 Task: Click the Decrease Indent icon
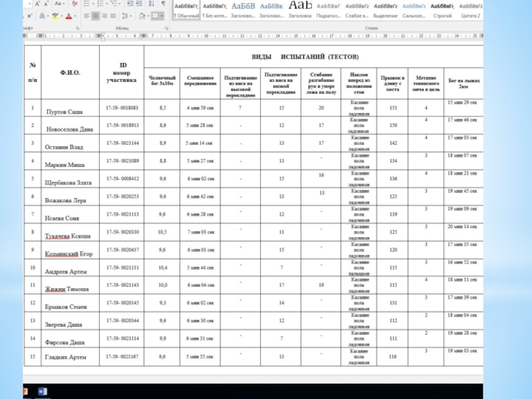click(130, 4)
